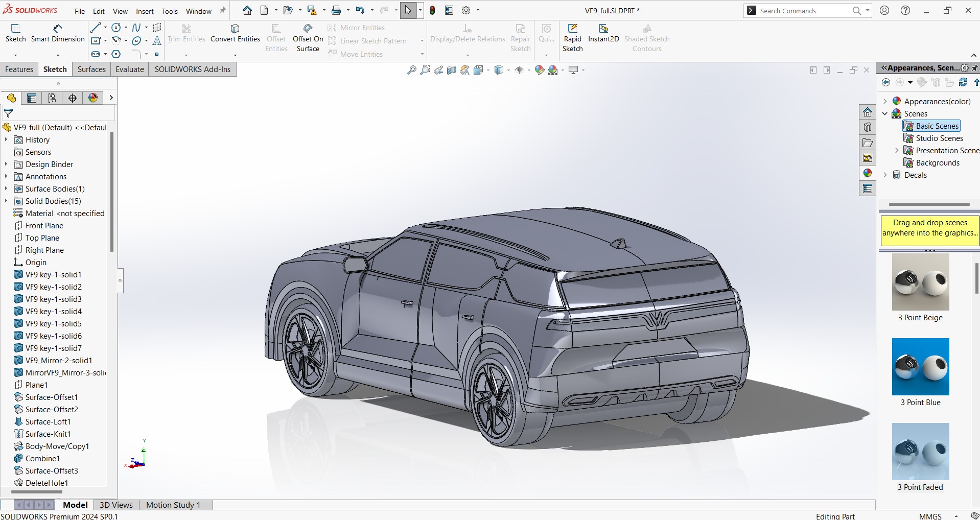980x520 pixels.
Task: Open Edit Appearance from view toolbar
Action: coord(539,70)
